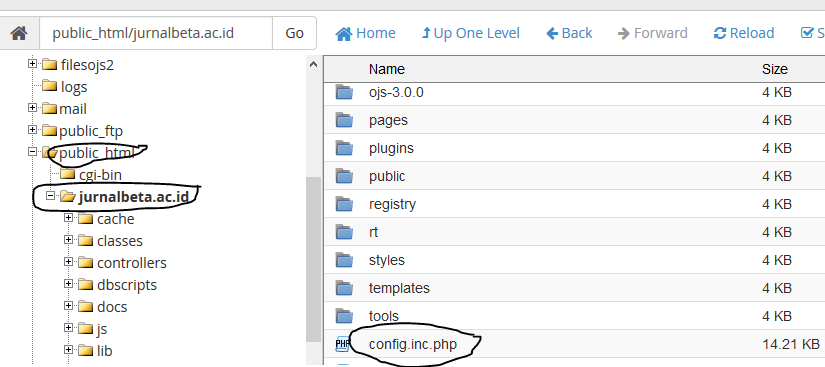The image size is (825, 367).
Task: Click the ojs-3.0.0 folder icon
Action: (x=344, y=92)
